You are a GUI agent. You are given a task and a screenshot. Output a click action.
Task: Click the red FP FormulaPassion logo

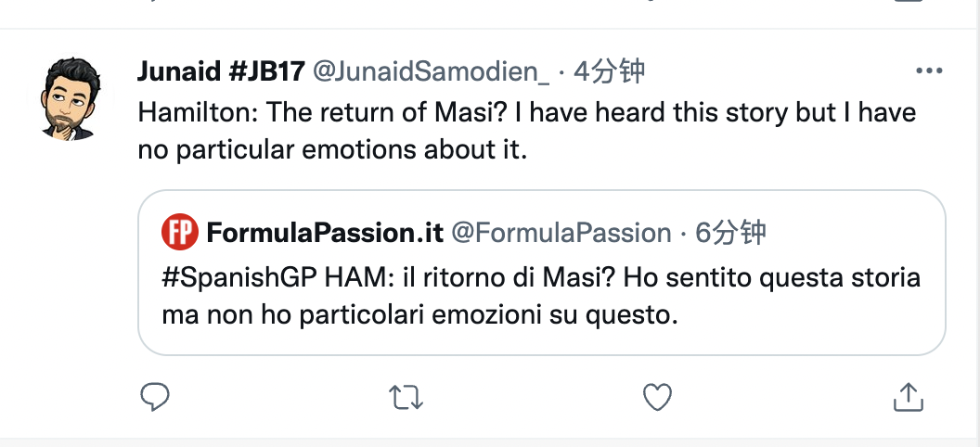tap(179, 232)
